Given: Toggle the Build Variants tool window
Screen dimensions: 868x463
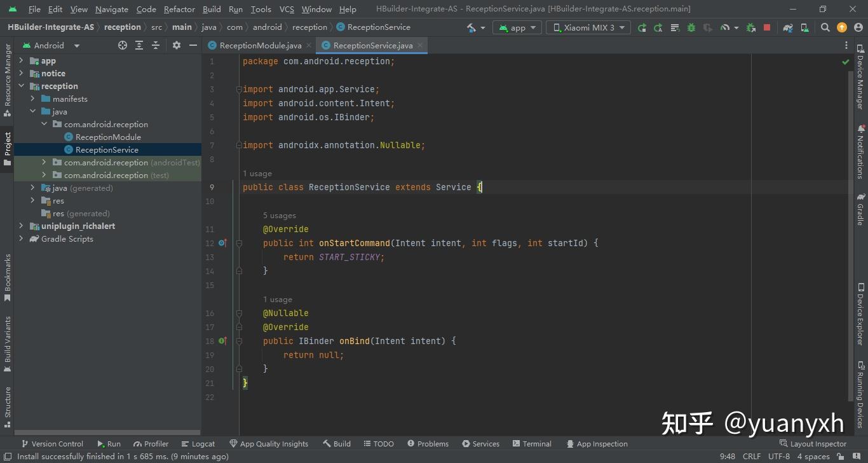Looking at the screenshot, I should tap(7, 345).
